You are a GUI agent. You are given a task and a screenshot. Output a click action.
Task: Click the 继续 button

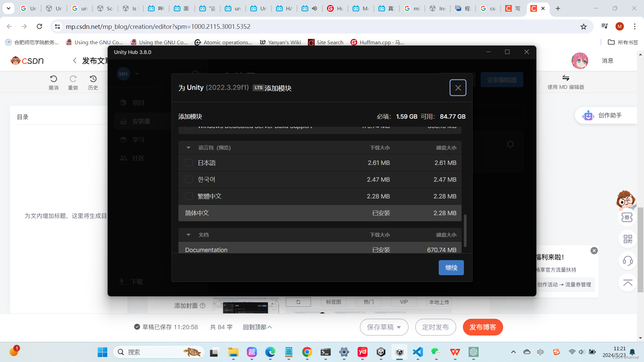[451, 268]
